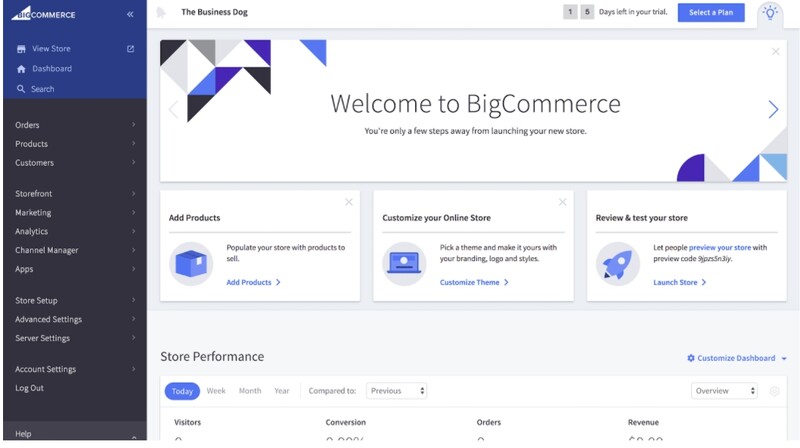Switch to the Year tab
The width and height of the screenshot is (800, 448).
(x=282, y=391)
